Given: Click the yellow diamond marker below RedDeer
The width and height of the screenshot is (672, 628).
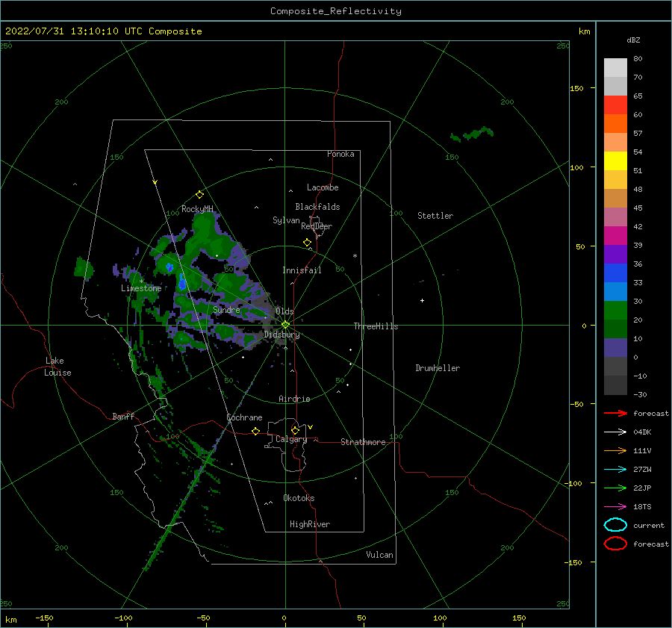Looking at the screenshot, I should coord(307,243).
